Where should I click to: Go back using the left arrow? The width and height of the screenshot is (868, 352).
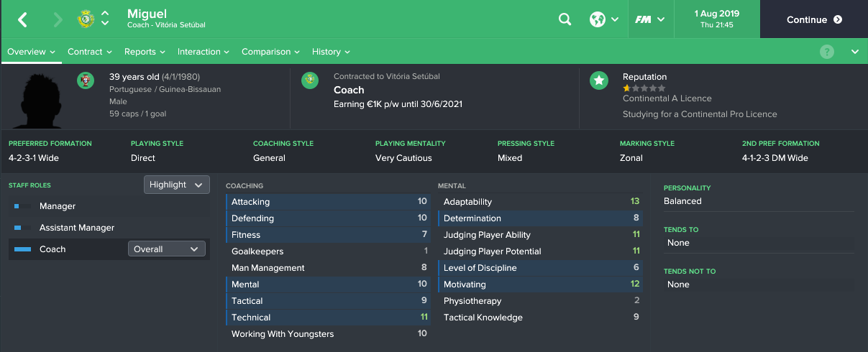(x=22, y=19)
